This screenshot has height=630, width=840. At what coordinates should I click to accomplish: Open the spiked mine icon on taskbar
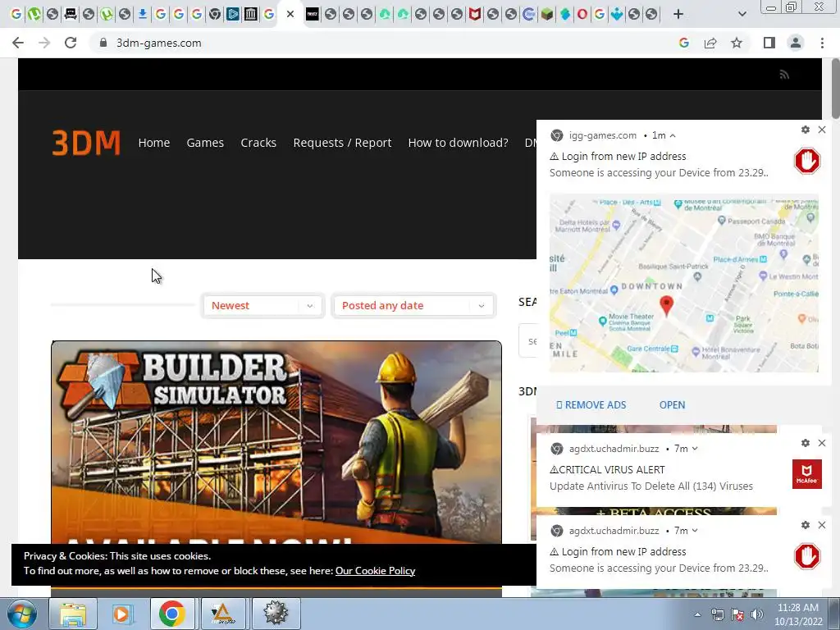[276, 614]
